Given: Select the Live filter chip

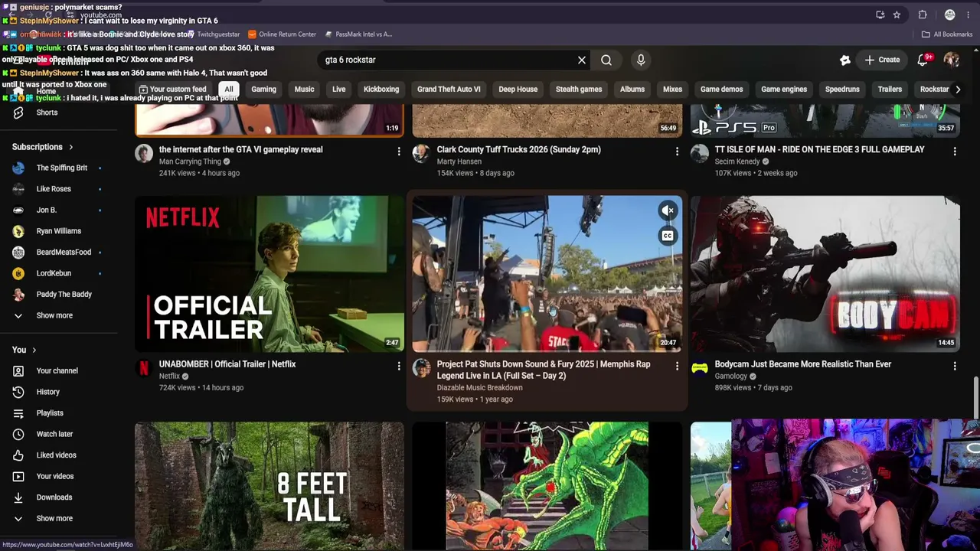Looking at the screenshot, I should [338, 90].
